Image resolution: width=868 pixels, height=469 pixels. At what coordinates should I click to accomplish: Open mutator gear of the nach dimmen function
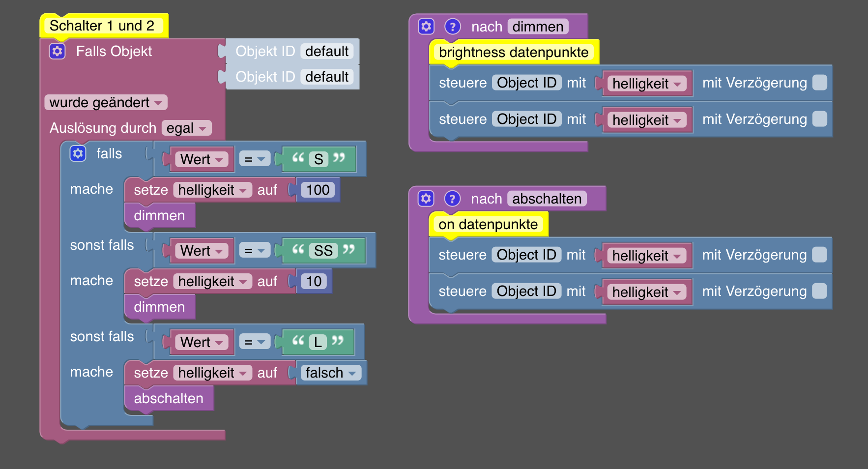pyautogui.click(x=426, y=27)
